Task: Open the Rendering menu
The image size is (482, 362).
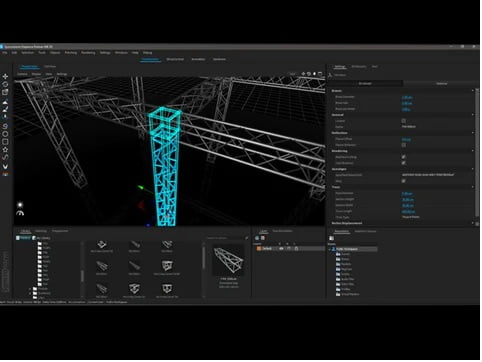Action: coord(88,53)
